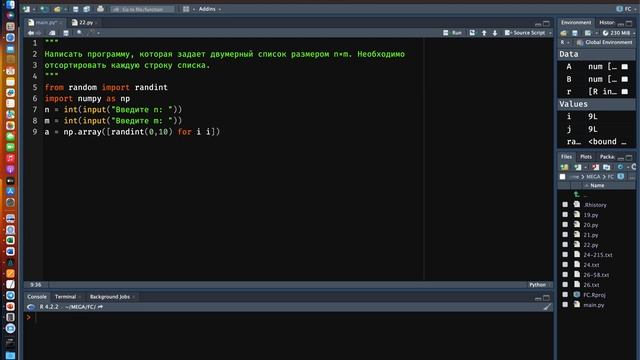Screen dimensions: 640x360
Task: Click the Name column header in Files
Action: pos(597,186)
